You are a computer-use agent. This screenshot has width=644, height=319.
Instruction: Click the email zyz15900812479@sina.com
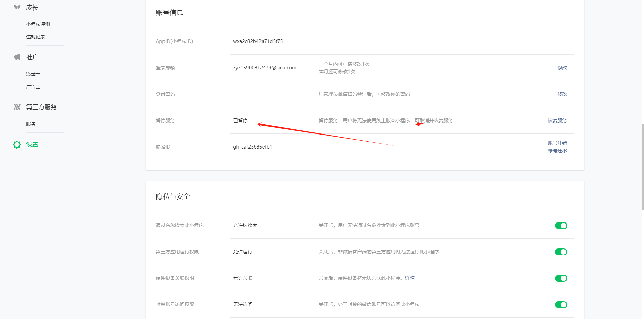pos(265,68)
